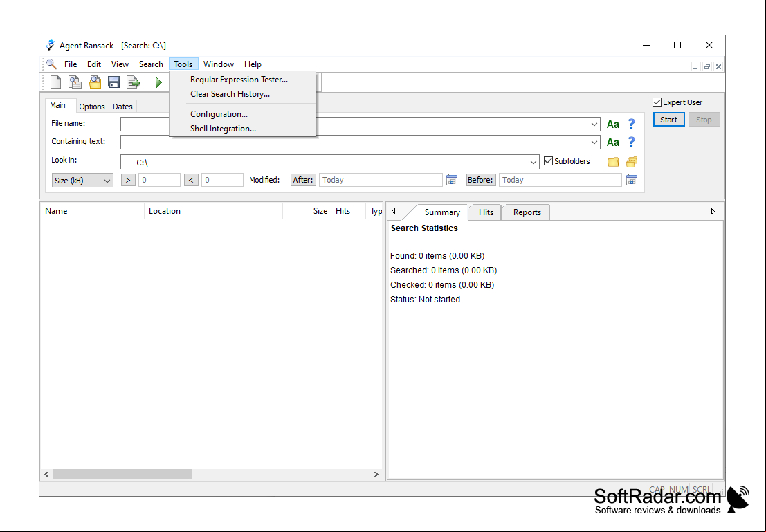Sort results by Size column header

tap(307, 211)
